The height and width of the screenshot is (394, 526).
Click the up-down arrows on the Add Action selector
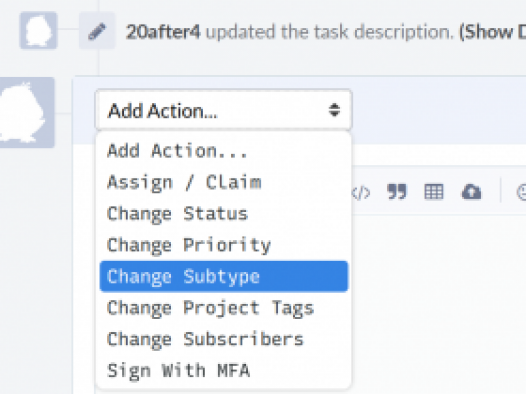[x=334, y=110]
